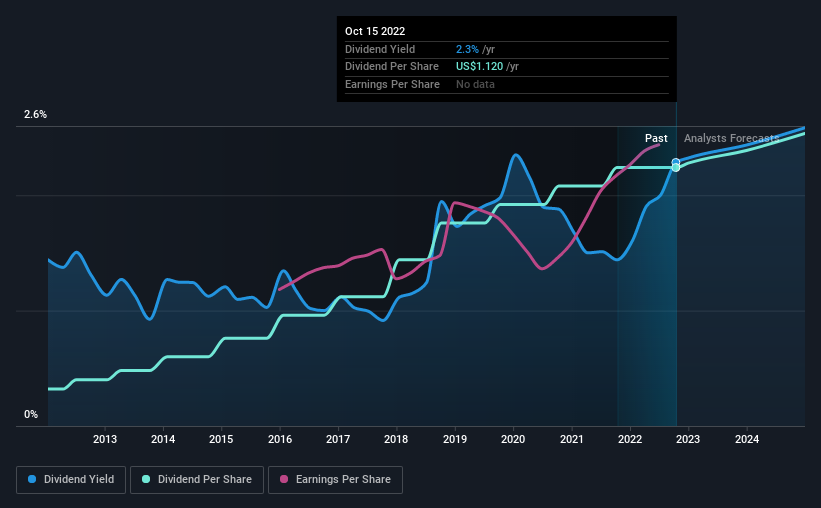Click the teal Dividend Per Share legend dot
Viewport: 821px width, 508px height.
146,479
